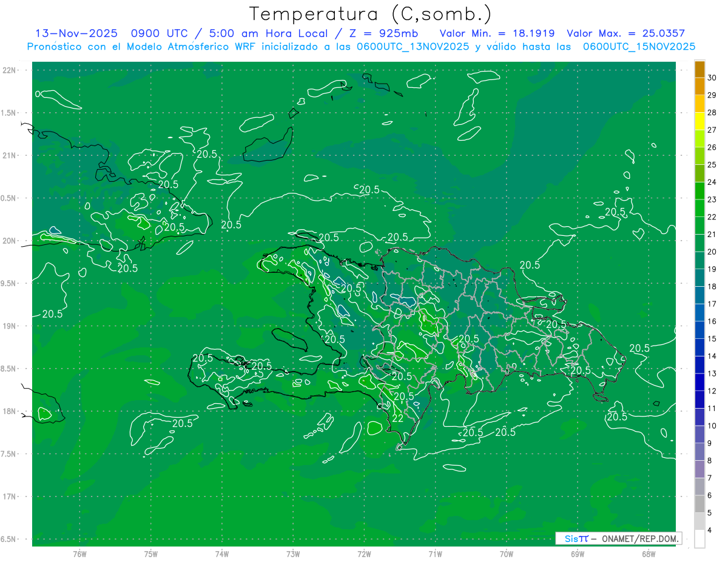
Task: Click the '20N' latitude axis label
Action: click(x=10, y=241)
